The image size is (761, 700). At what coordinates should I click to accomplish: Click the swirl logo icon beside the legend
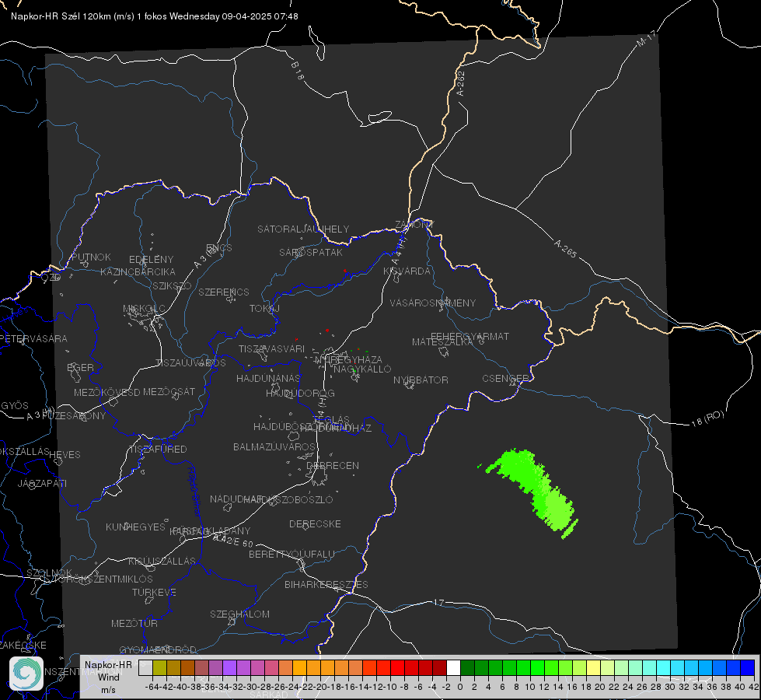tap(26, 674)
